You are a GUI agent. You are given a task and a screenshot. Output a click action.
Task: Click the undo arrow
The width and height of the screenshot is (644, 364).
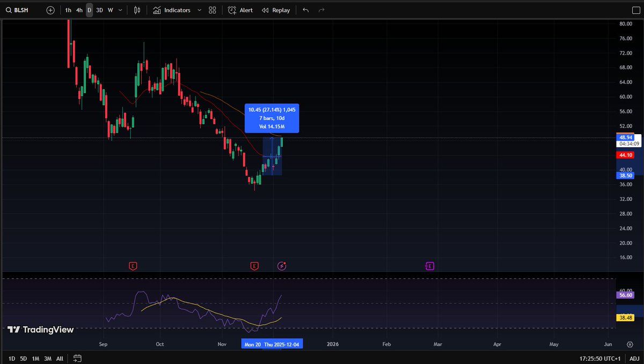pos(306,10)
